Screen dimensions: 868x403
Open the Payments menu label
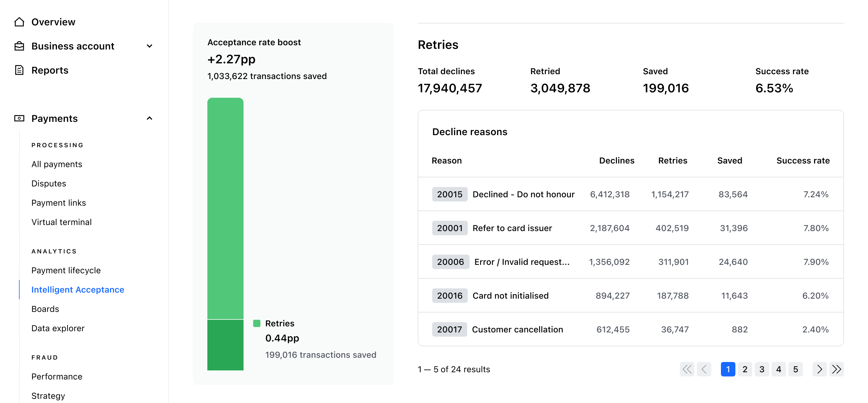point(55,118)
